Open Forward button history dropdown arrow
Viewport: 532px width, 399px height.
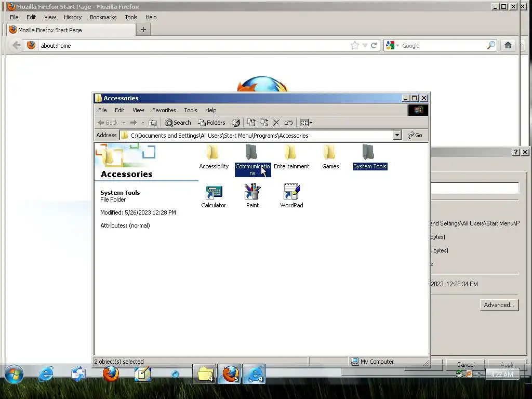click(x=143, y=123)
